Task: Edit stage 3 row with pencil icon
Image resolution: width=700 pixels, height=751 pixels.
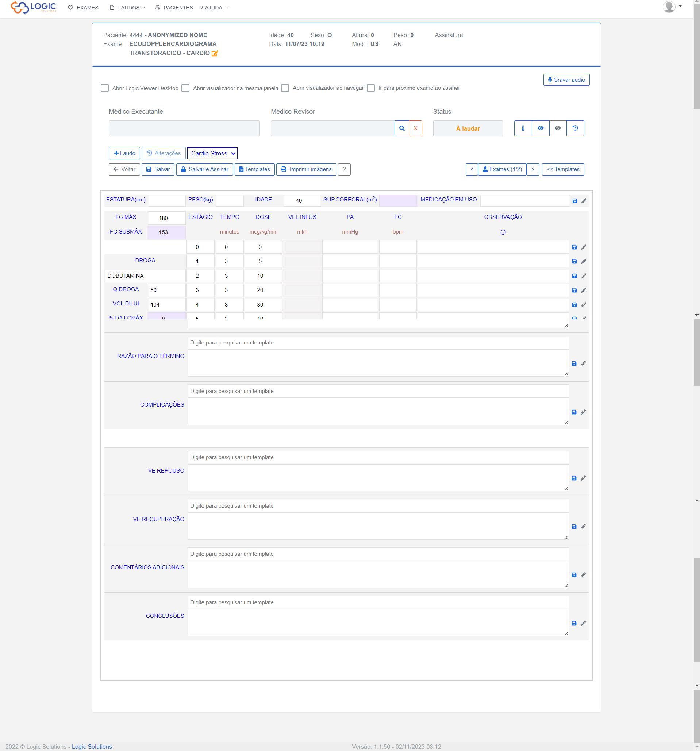Action: point(584,290)
